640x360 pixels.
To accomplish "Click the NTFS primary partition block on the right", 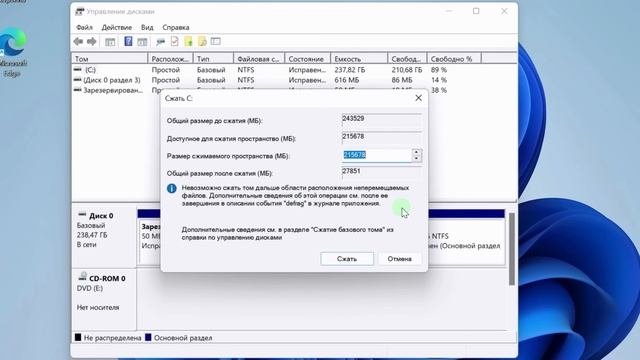I will (466, 241).
